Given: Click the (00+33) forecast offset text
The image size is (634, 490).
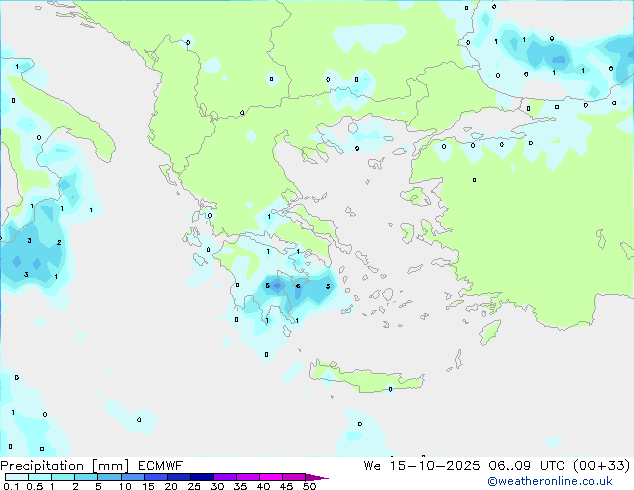Looking at the screenshot, I should pyautogui.click(x=602, y=466).
